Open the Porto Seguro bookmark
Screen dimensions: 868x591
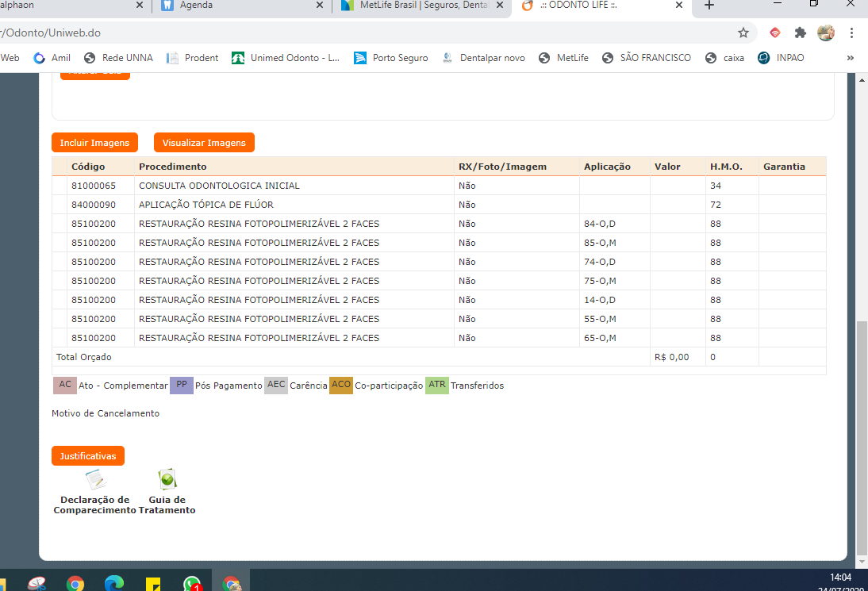coord(391,58)
